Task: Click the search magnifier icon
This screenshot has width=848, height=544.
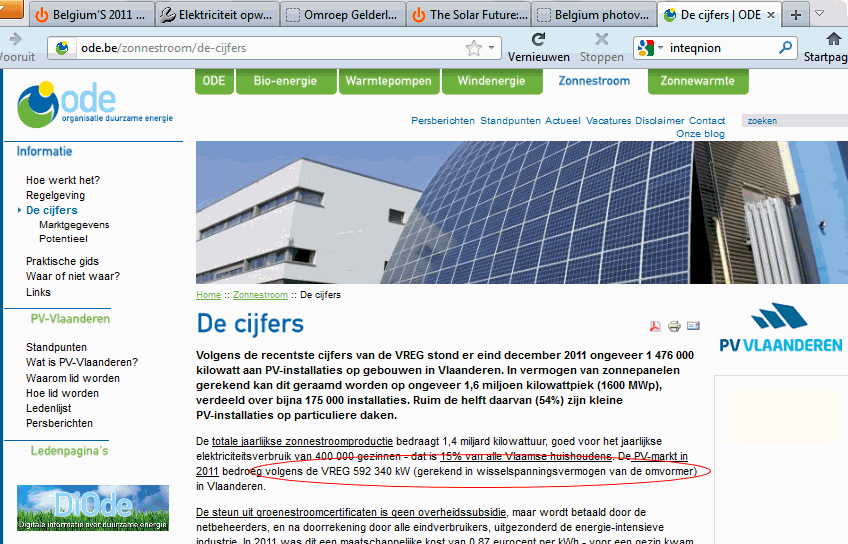Action: (x=787, y=48)
